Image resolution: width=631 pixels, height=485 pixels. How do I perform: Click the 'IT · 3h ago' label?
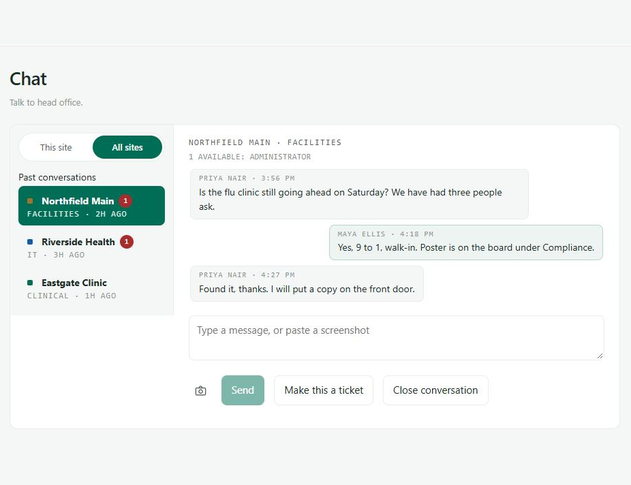pyautogui.click(x=56, y=255)
